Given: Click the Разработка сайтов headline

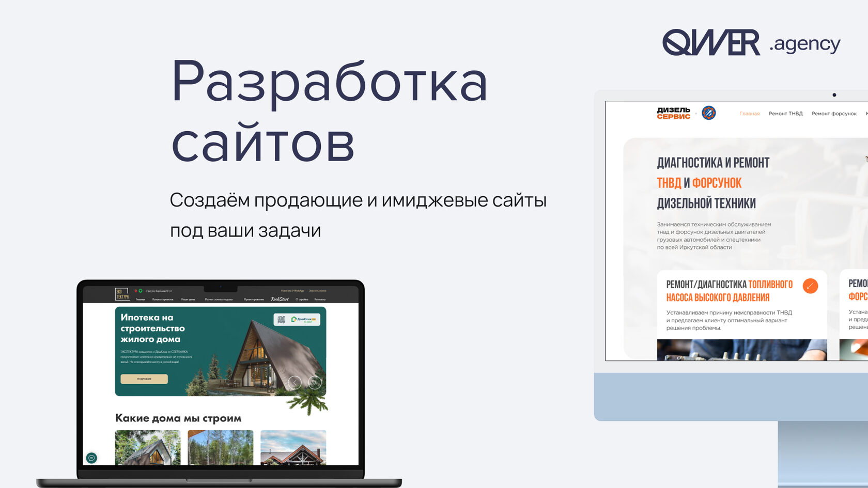Looking at the screenshot, I should pyautogui.click(x=329, y=111).
